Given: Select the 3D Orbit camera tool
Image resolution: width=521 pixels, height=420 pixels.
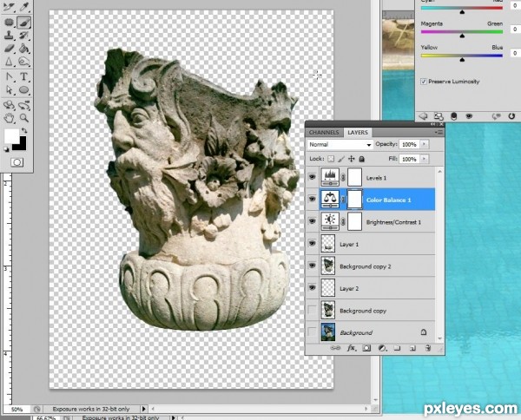Looking at the screenshot, I should click(x=24, y=106).
